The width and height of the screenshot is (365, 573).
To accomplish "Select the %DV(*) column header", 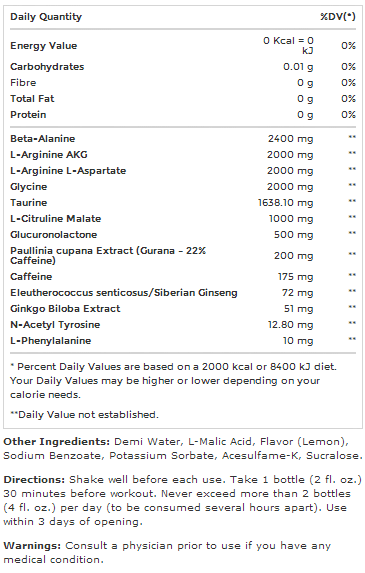I will (338, 16).
